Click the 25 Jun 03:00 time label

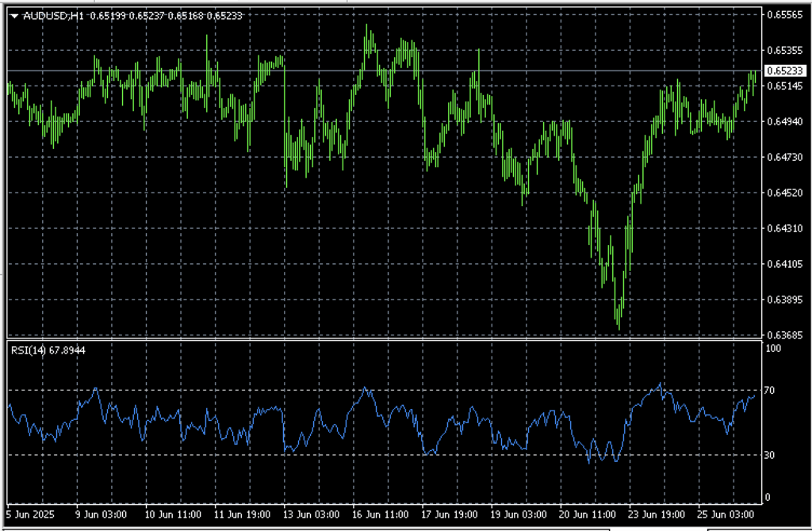[x=726, y=514]
